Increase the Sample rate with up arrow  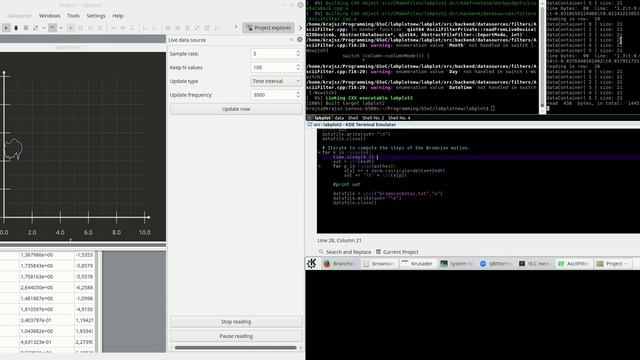click(298, 51)
